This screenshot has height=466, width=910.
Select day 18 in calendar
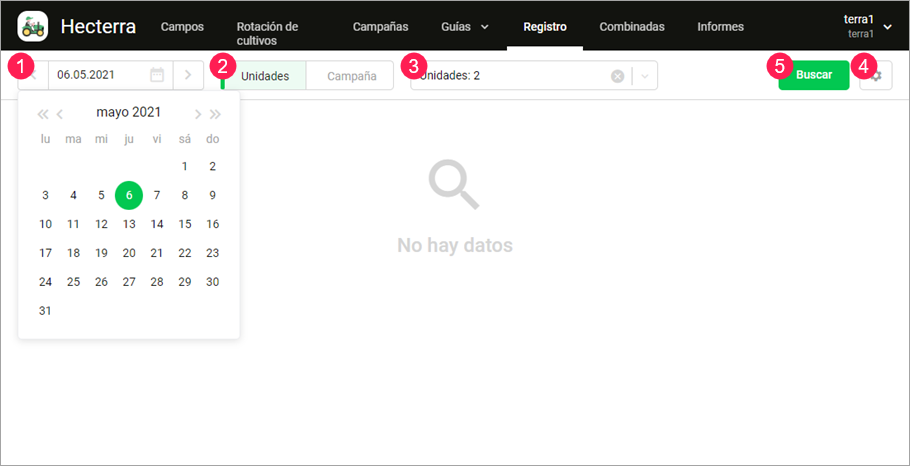click(73, 253)
